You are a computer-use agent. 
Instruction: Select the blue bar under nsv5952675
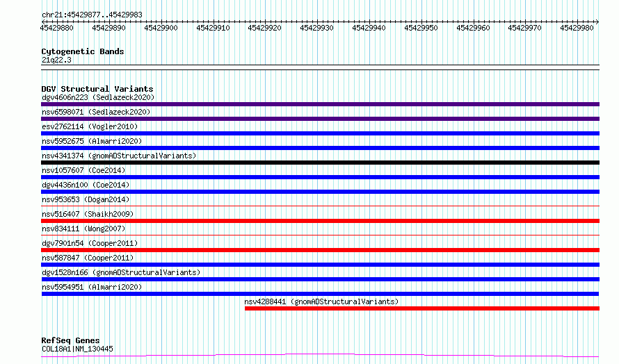click(x=320, y=148)
